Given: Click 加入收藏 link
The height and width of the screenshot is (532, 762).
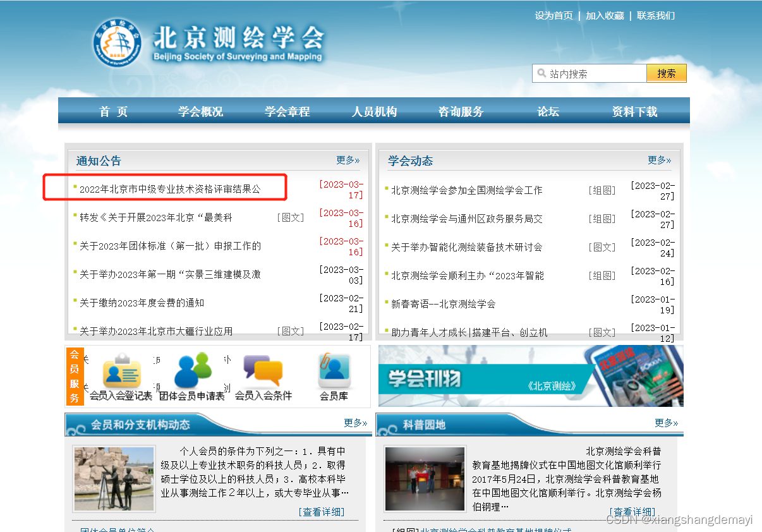Looking at the screenshot, I should [605, 16].
